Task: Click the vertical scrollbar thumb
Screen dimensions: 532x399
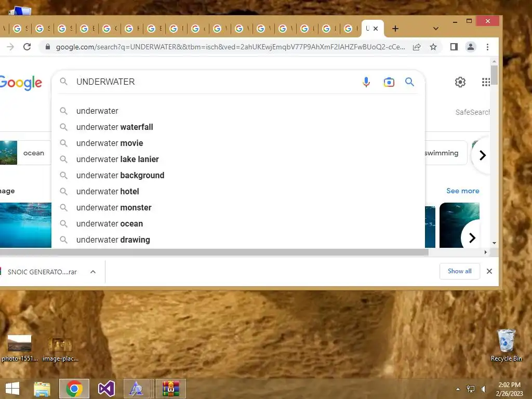Action: click(x=495, y=75)
